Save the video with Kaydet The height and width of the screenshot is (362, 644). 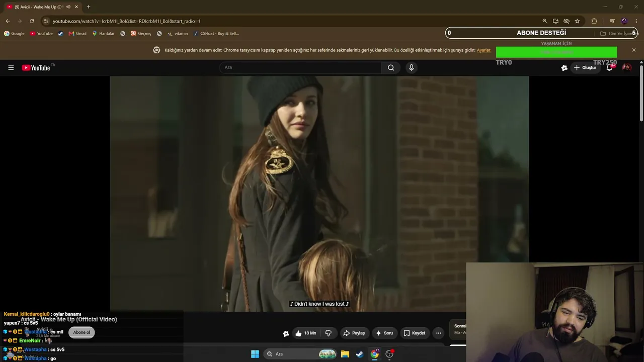pos(414,333)
